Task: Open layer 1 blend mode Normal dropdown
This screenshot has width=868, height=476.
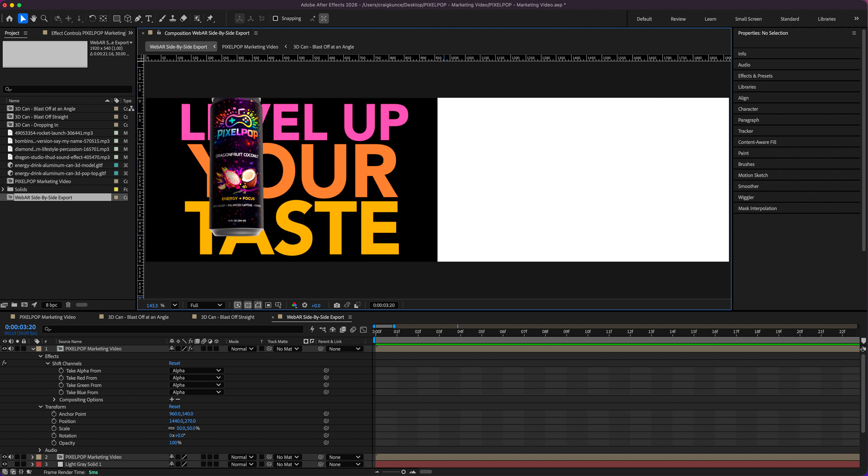Action: pos(242,349)
